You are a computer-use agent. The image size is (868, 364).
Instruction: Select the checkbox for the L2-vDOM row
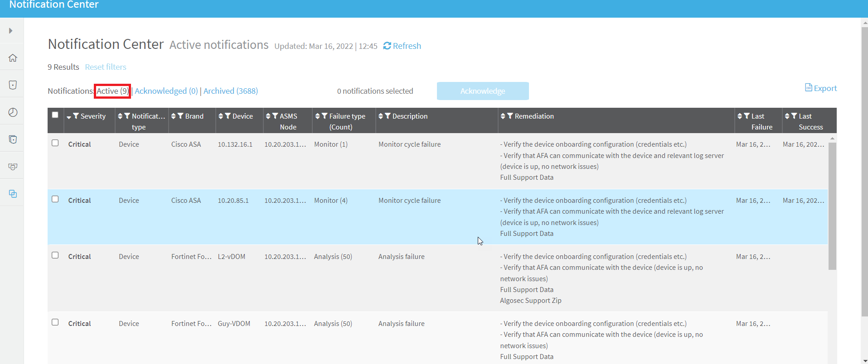(x=55, y=255)
